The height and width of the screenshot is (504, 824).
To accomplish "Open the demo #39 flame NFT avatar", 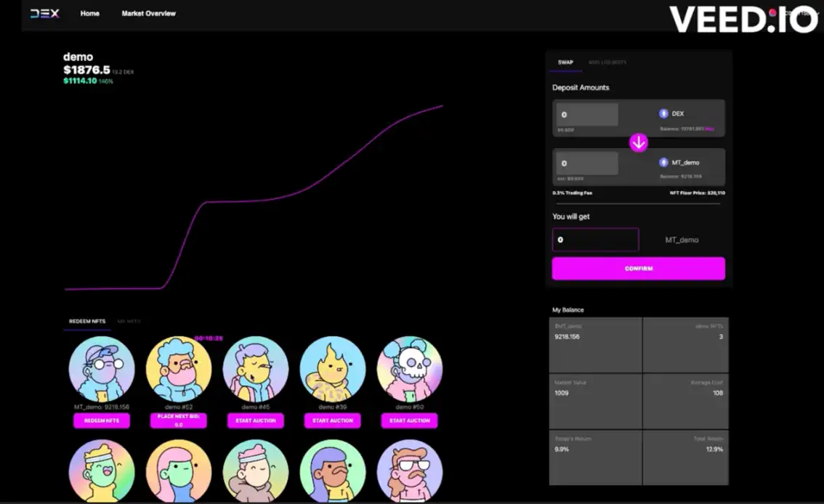I will point(333,369).
